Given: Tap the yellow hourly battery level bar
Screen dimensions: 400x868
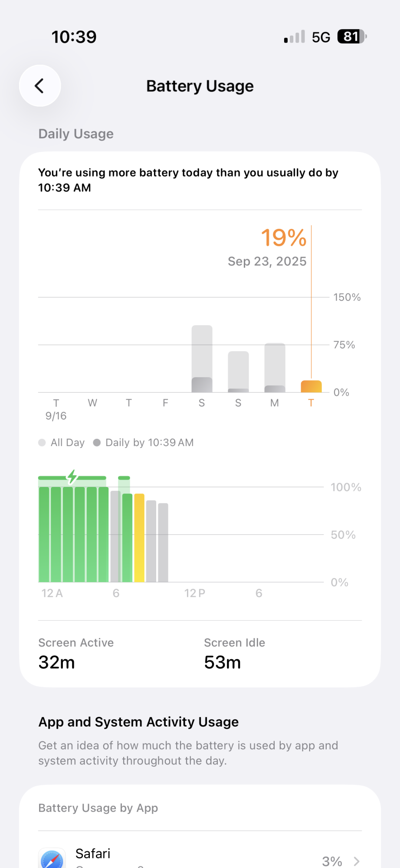Looking at the screenshot, I should tap(139, 538).
